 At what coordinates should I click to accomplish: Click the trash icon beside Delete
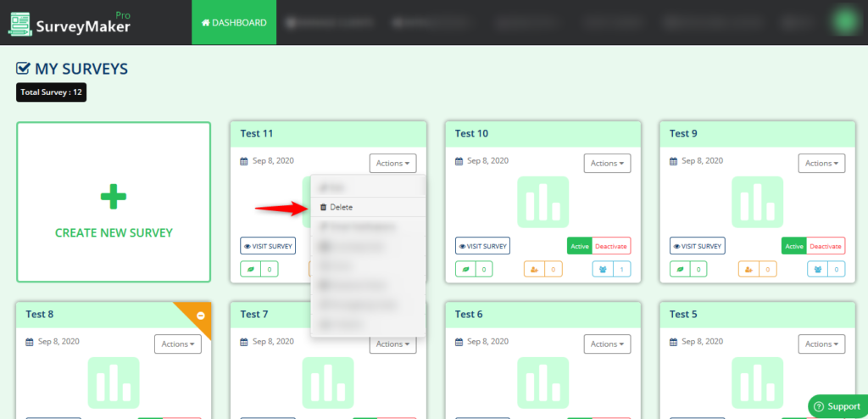pos(323,207)
